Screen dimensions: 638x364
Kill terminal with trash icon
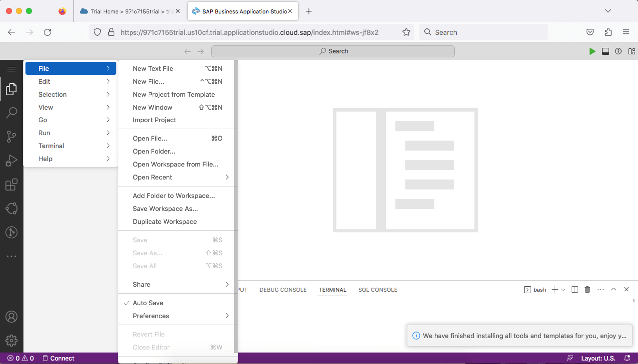(x=588, y=290)
